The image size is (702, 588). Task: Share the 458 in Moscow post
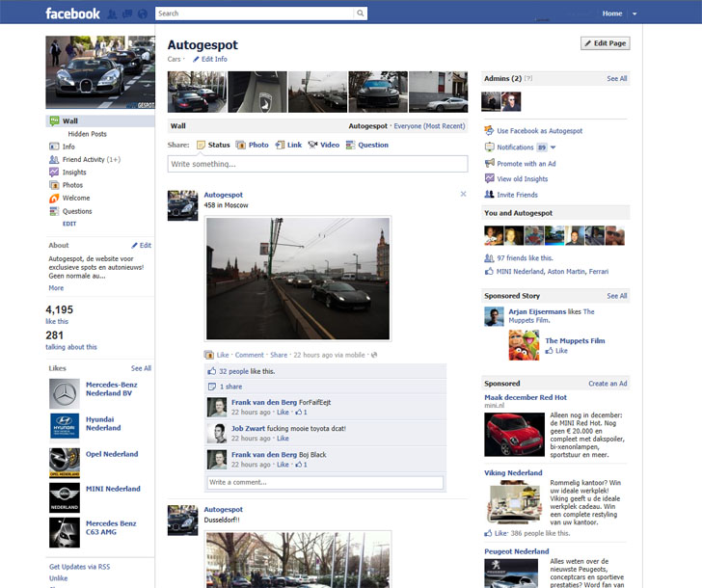click(x=279, y=355)
